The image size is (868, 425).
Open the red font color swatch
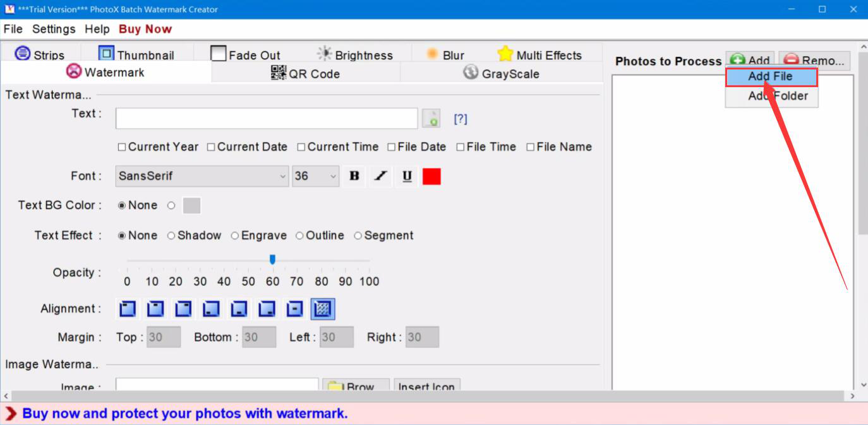(431, 176)
